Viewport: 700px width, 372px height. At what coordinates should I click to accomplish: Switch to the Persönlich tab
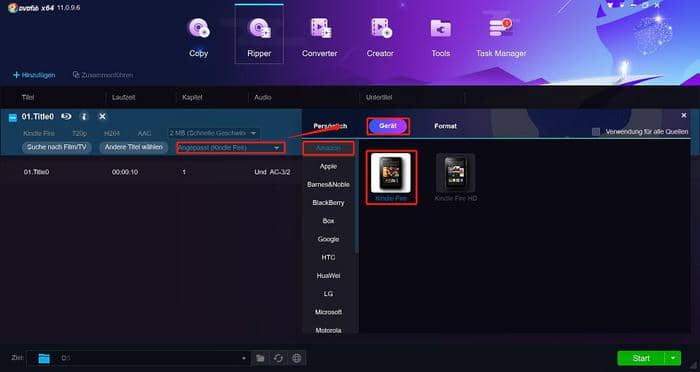click(x=330, y=126)
